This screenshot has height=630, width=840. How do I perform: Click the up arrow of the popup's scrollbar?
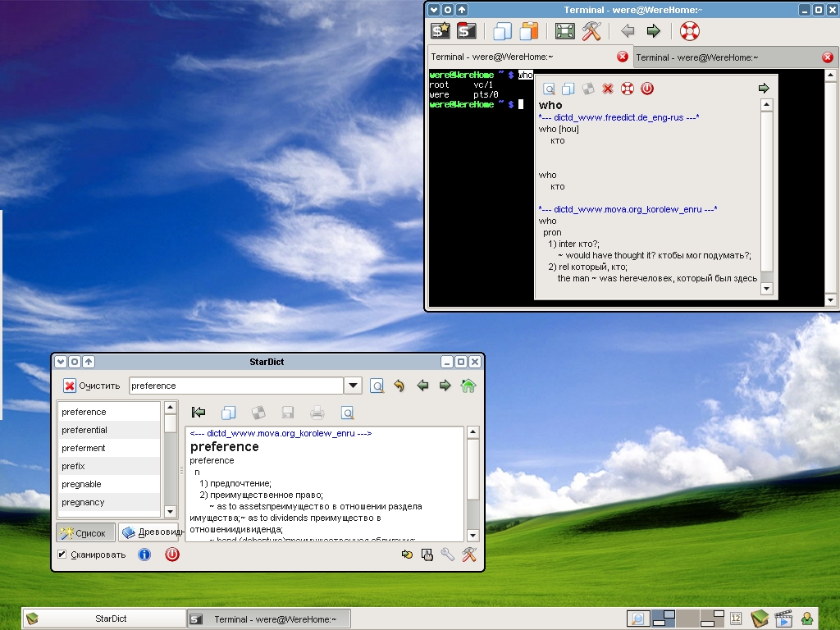(767, 105)
